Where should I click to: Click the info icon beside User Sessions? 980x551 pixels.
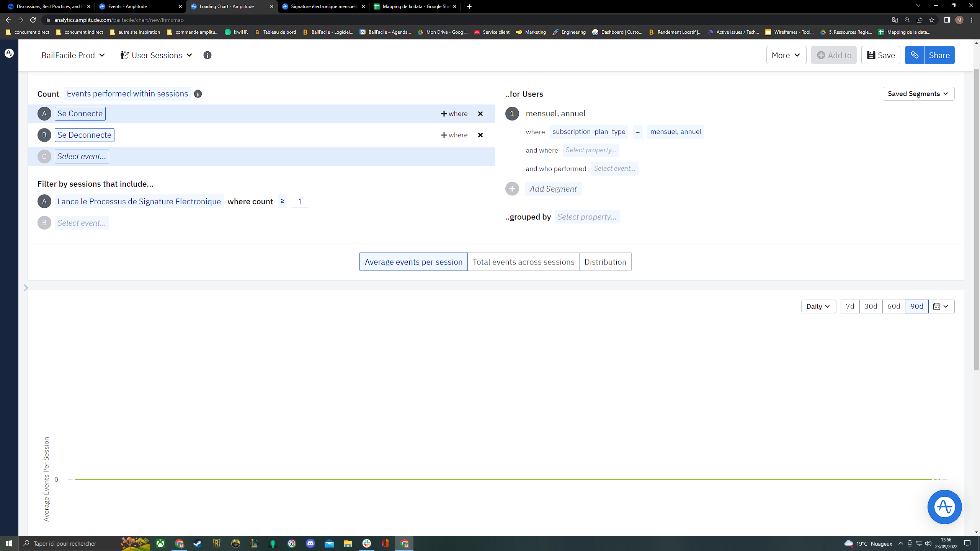(x=207, y=55)
